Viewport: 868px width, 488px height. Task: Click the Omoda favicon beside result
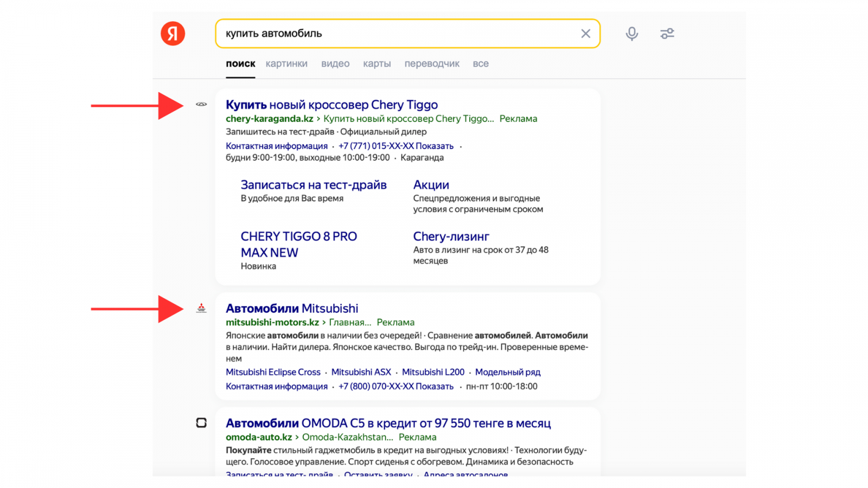tap(201, 423)
